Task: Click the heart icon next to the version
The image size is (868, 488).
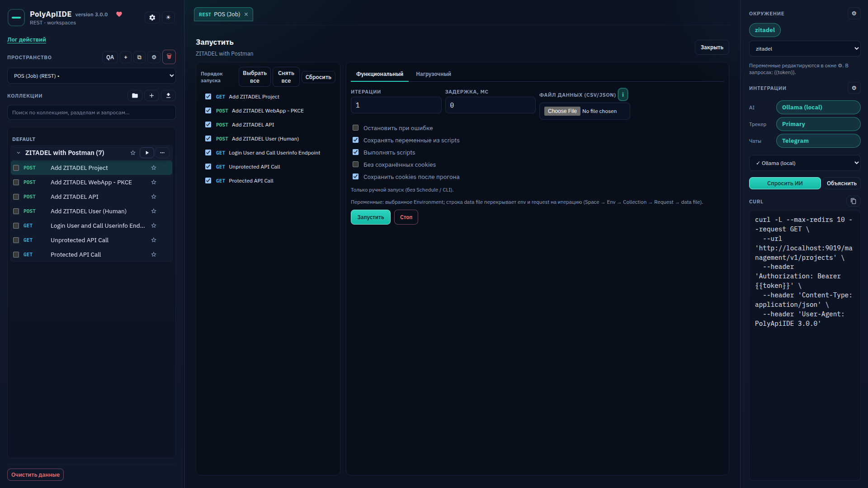Action: pyautogui.click(x=119, y=14)
